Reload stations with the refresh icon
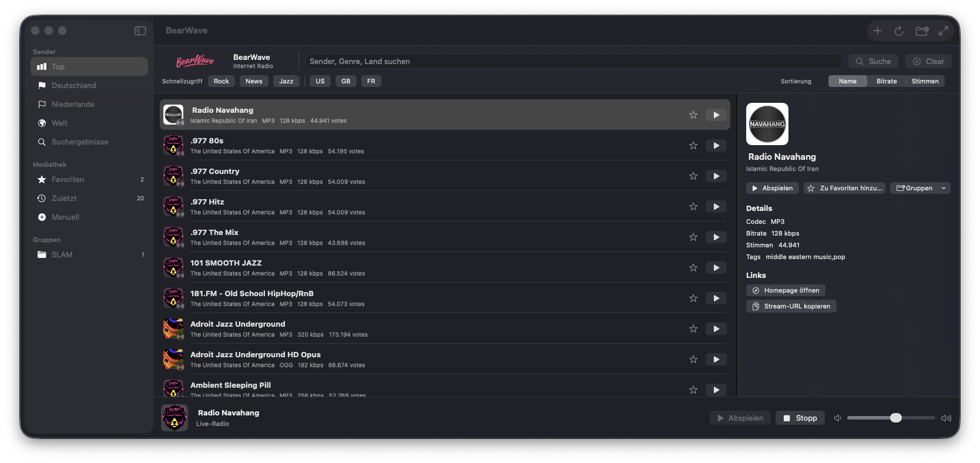The height and width of the screenshot is (463, 980). 899,31
